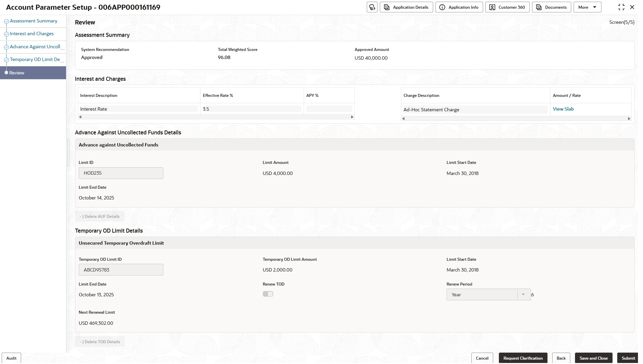Open Customer 360 view
643x364 pixels.
507,7
